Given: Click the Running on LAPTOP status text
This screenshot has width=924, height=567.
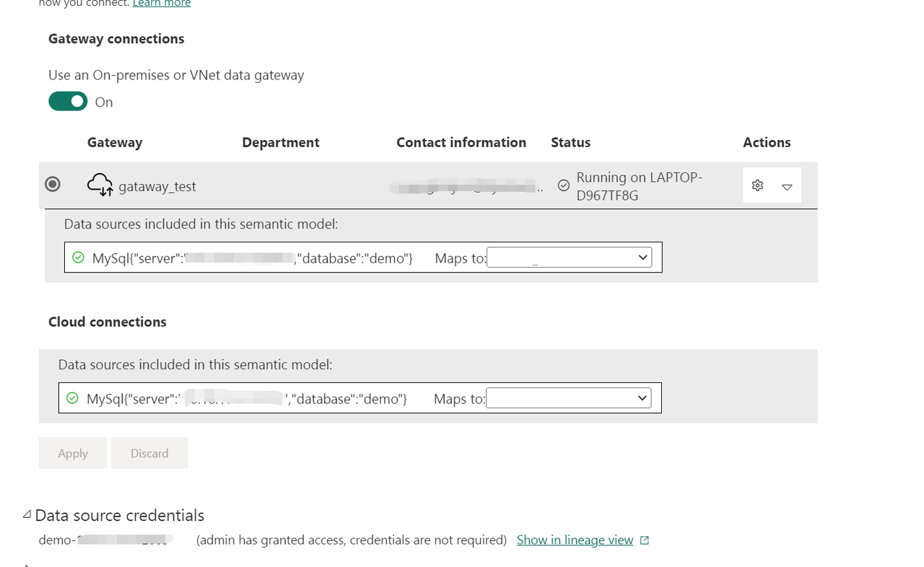Looking at the screenshot, I should (x=639, y=186).
